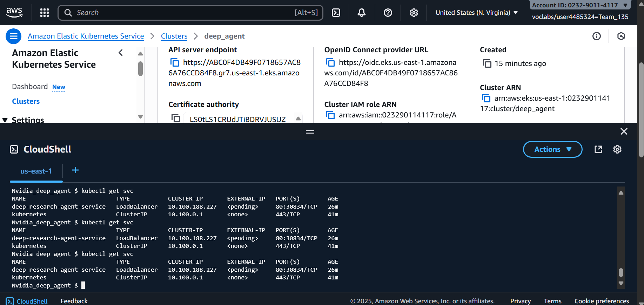This screenshot has width=644, height=305.
Task: Launch CloudShell from the top navigation icon
Action: 336,13
